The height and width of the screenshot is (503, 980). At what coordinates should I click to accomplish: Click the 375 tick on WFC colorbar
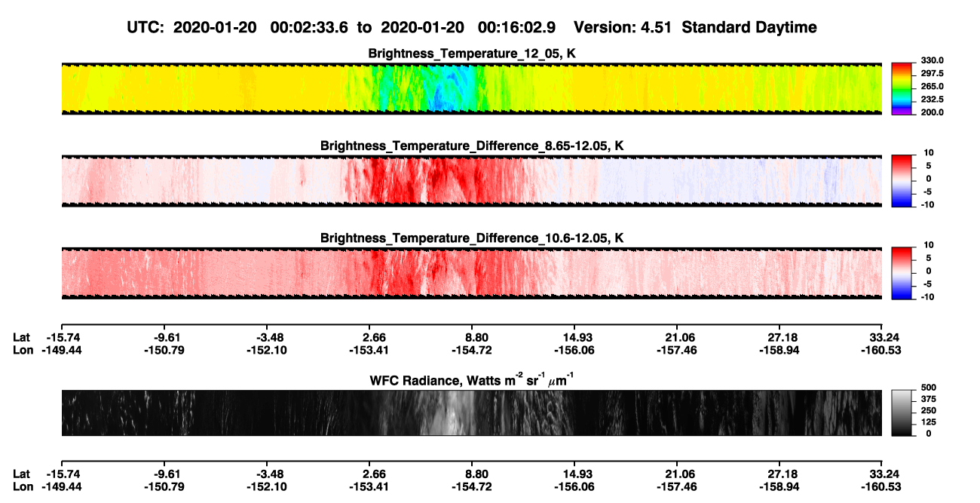928,400
